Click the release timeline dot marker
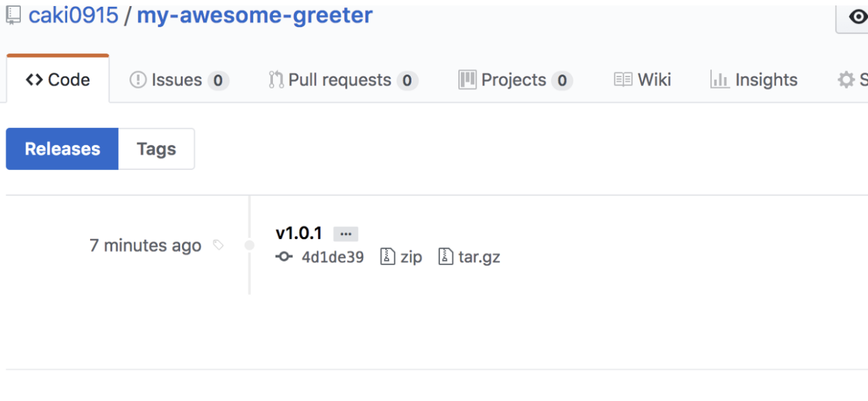Screen dimensions: 868x401 coord(249,245)
